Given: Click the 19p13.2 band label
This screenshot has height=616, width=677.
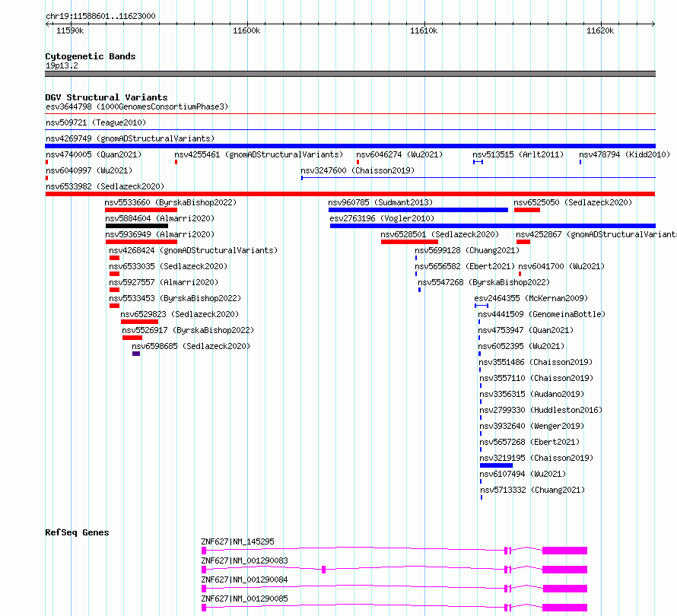Looking at the screenshot, I should click(62, 65).
